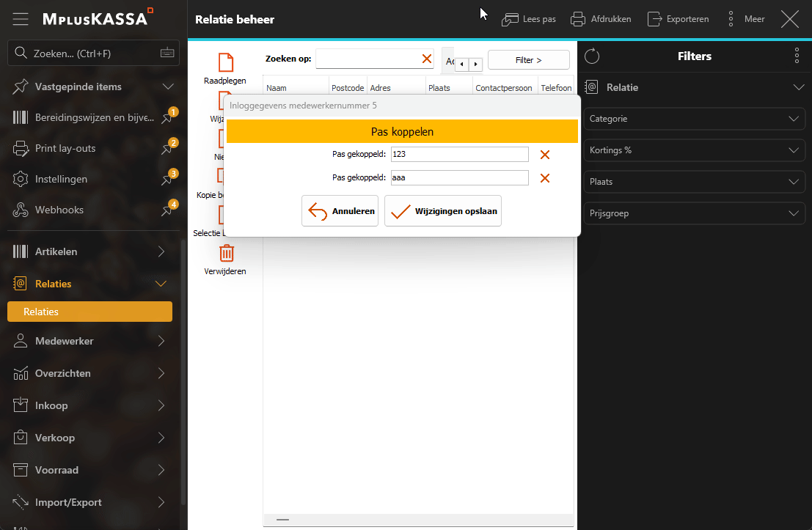Collapse the Relaties menu
This screenshot has width=812, height=530.
[x=161, y=284]
